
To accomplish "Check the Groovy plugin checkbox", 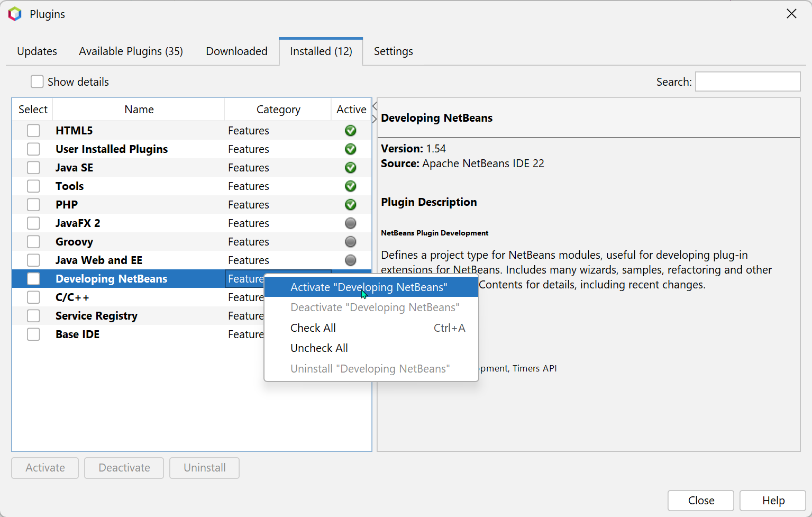I will click(33, 242).
